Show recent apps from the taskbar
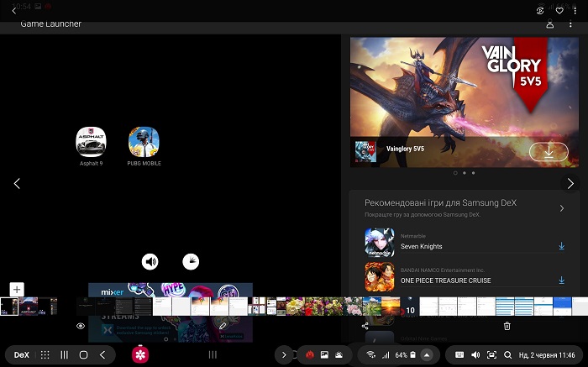The width and height of the screenshot is (588, 367). [65, 355]
